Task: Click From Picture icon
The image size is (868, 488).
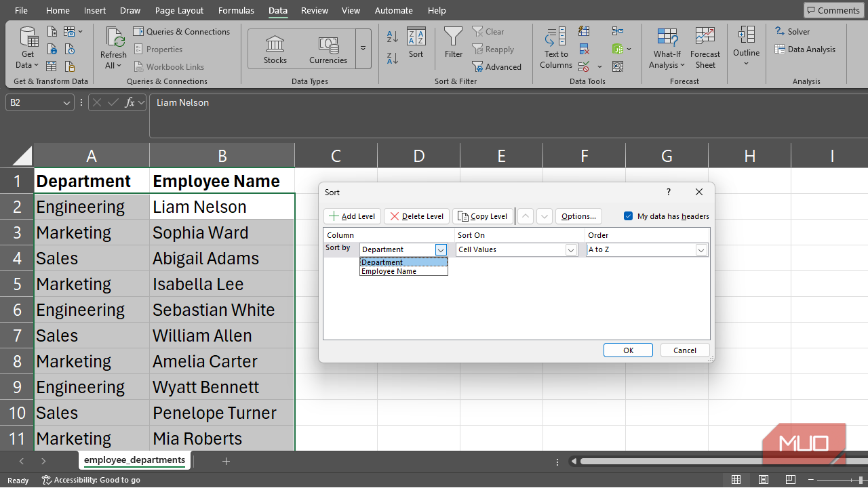Action: coord(71,32)
